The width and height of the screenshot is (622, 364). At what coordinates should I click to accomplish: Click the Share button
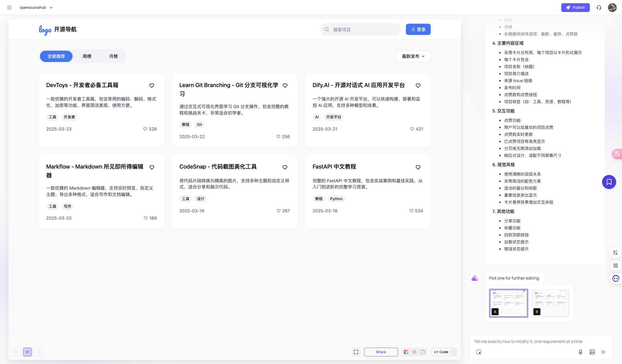click(x=381, y=352)
